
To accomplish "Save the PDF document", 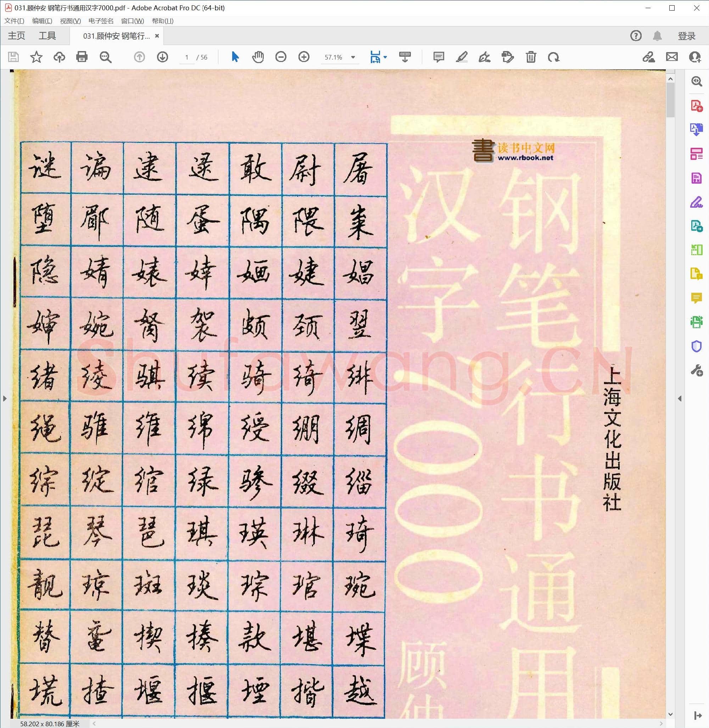I will (x=13, y=57).
